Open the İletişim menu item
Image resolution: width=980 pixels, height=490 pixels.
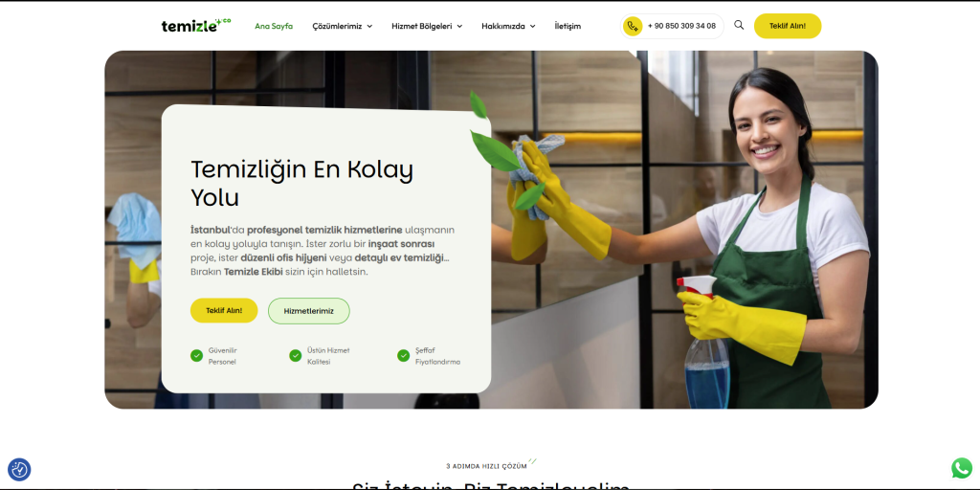pos(568,26)
